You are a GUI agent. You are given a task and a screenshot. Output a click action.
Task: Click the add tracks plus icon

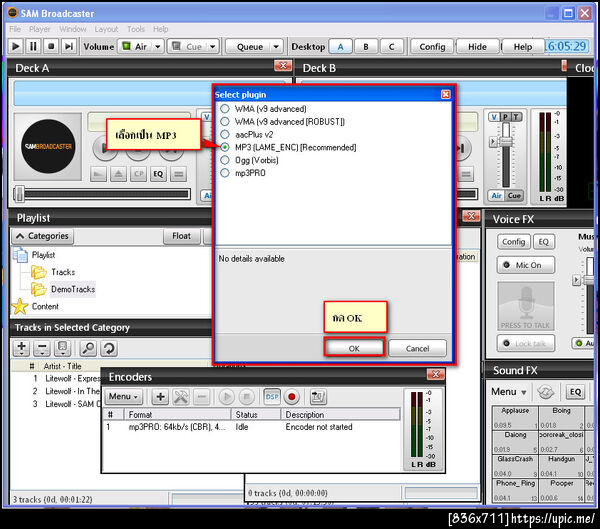pos(21,348)
